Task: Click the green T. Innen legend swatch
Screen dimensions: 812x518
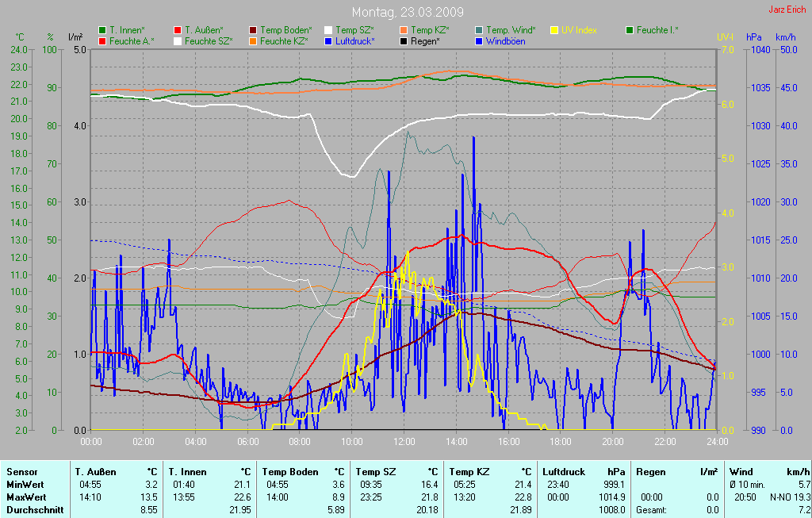Action: 102,31
